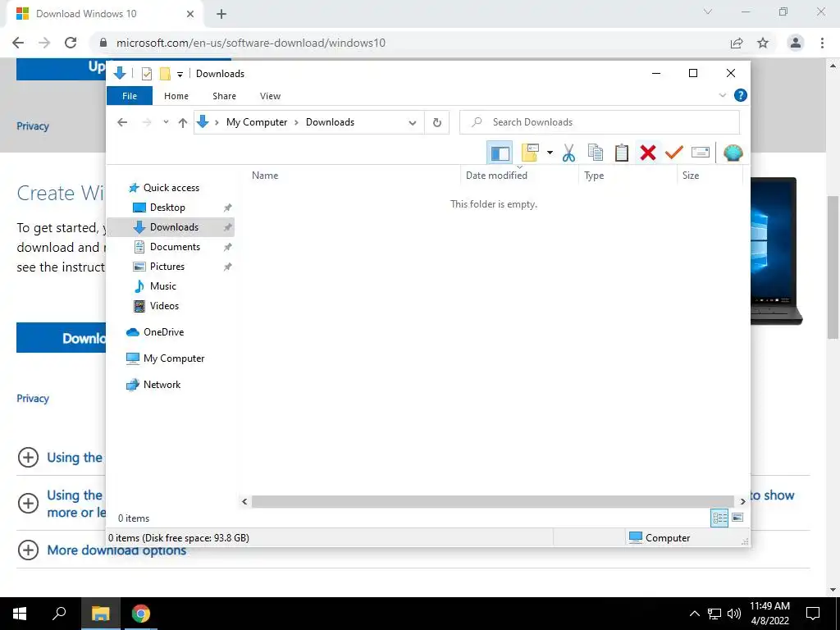Click the up one level arrow
Image resolution: width=840 pixels, height=630 pixels.
pos(183,123)
